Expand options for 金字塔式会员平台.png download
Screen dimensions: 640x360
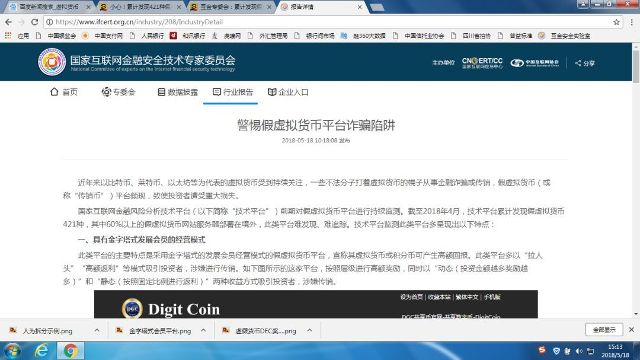203,331
